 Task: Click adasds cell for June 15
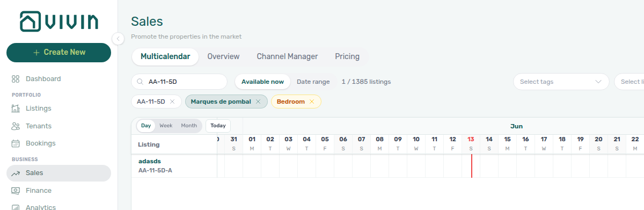508,165
